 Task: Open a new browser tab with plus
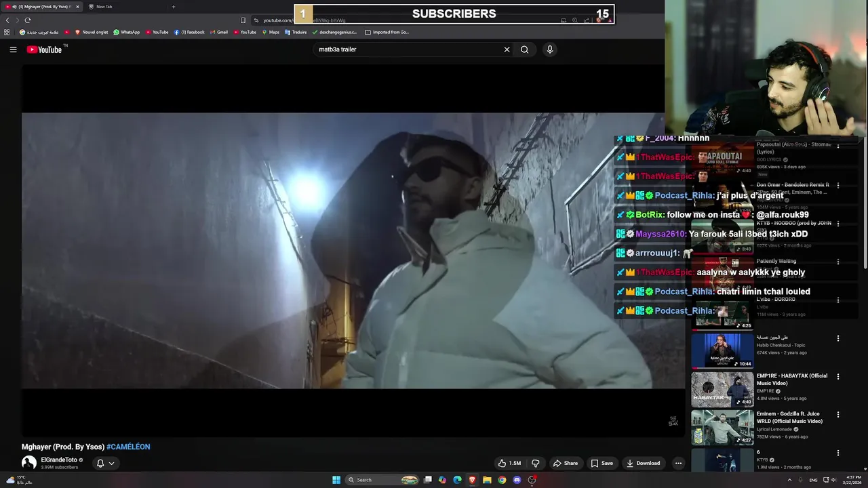[x=173, y=7]
